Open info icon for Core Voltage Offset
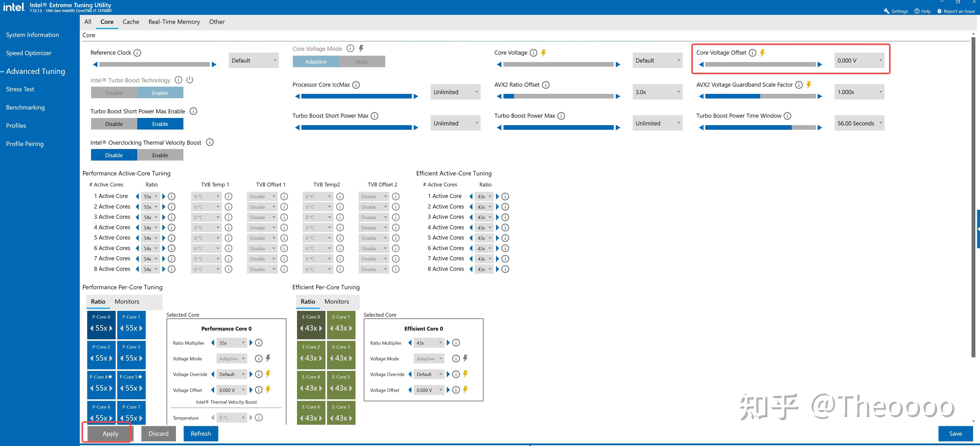This screenshot has width=980, height=446. pos(752,53)
